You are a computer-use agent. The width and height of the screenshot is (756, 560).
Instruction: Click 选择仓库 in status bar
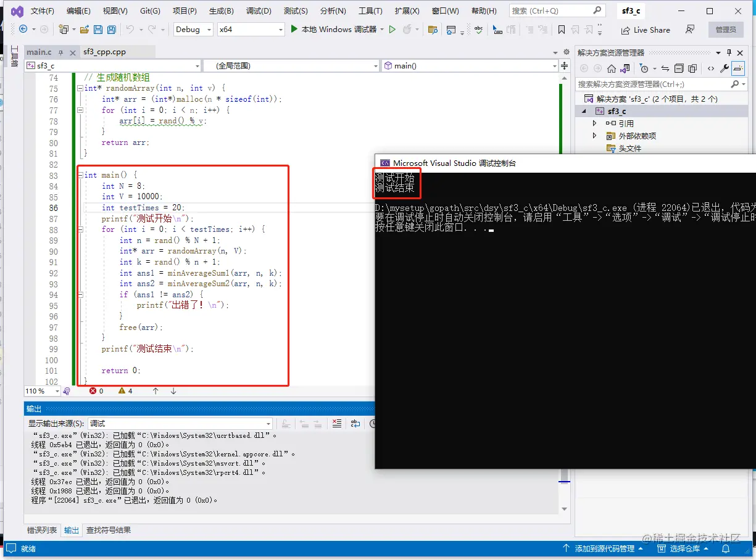684,548
